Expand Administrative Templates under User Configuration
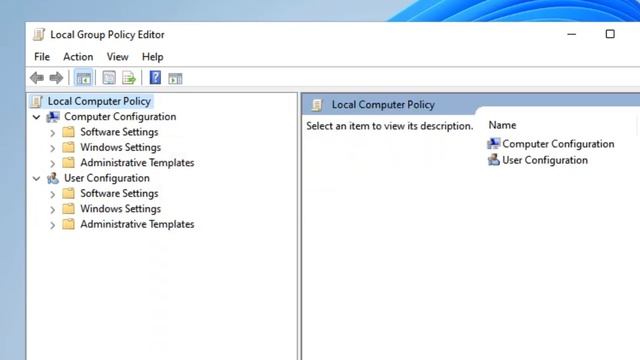Screen dimensions: 640x360 click(53, 225)
